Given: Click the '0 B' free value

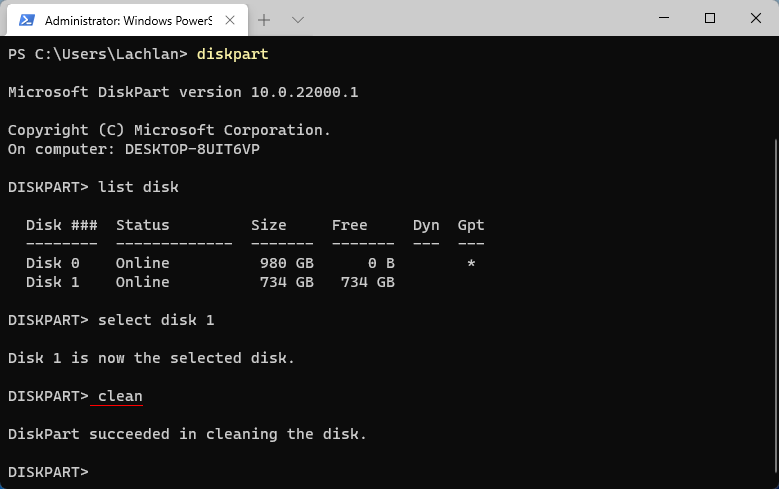Looking at the screenshot, I should 381,263.
